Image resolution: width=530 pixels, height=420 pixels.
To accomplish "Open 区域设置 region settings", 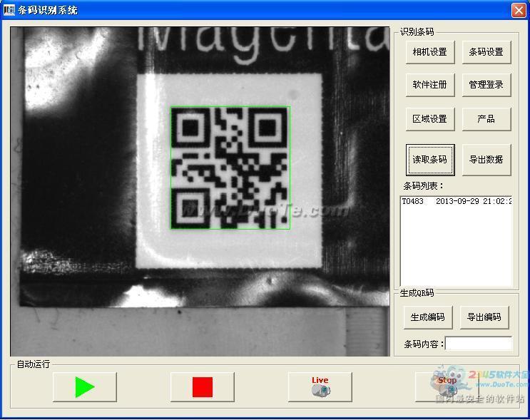I will coord(430,119).
